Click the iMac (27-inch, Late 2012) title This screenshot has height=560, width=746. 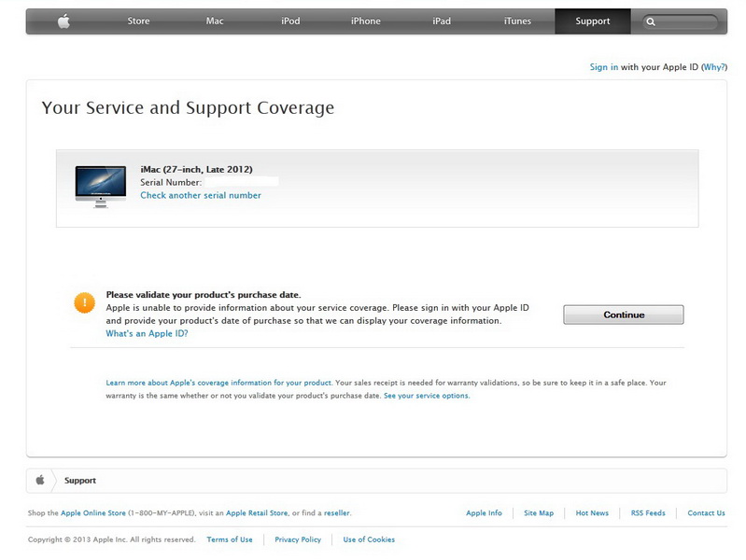(196, 169)
